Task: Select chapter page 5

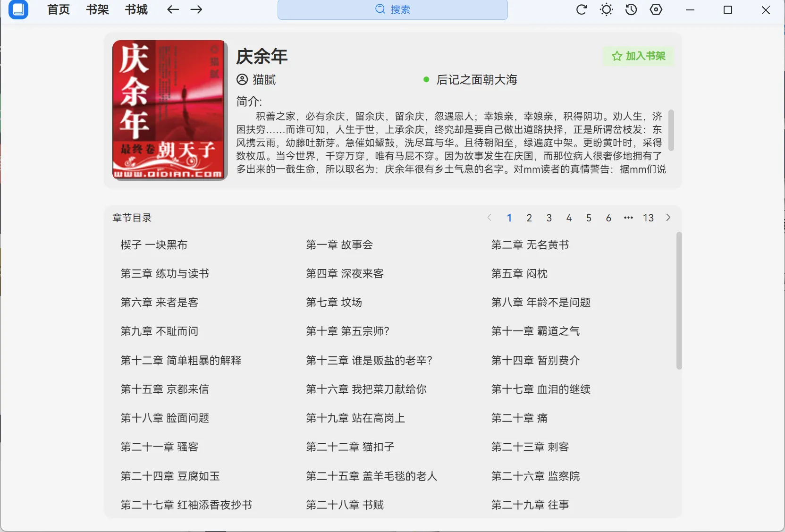Action: pyautogui.click(x=589, y=218)
